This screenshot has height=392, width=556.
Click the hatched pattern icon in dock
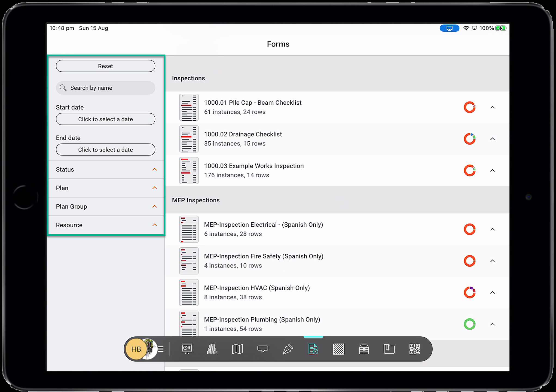(338, 349)
